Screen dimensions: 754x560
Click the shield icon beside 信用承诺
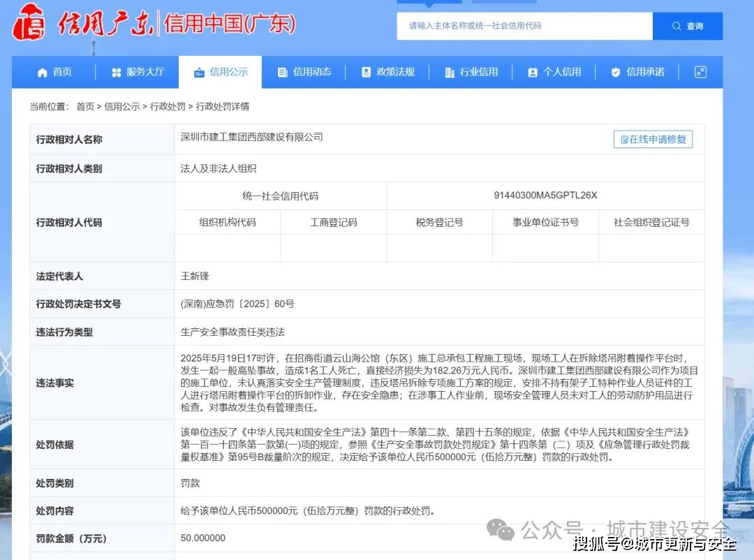(x=616, y=73)
